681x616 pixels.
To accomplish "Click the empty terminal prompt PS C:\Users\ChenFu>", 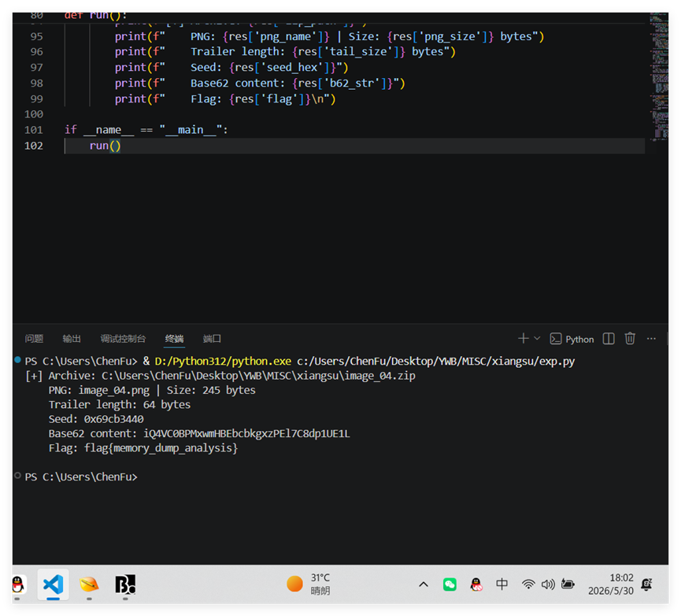I will (81, 477).
